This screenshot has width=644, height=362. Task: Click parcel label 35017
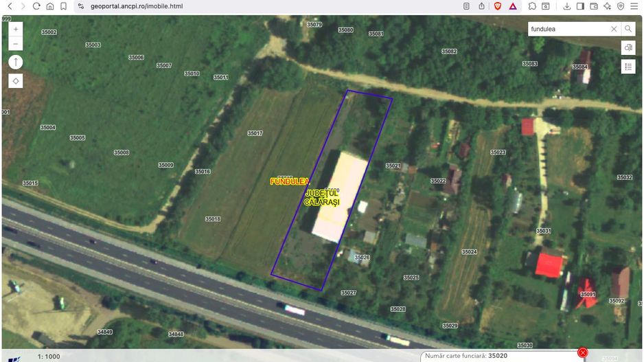[x=255, y=133]
